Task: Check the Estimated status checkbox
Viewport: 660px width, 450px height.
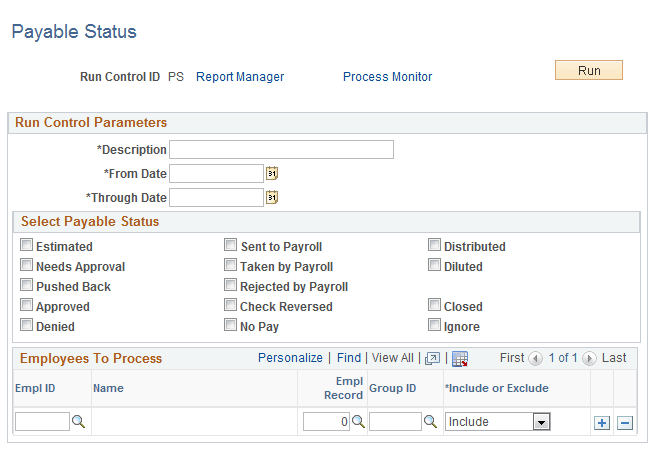Action: click(26, 245)
